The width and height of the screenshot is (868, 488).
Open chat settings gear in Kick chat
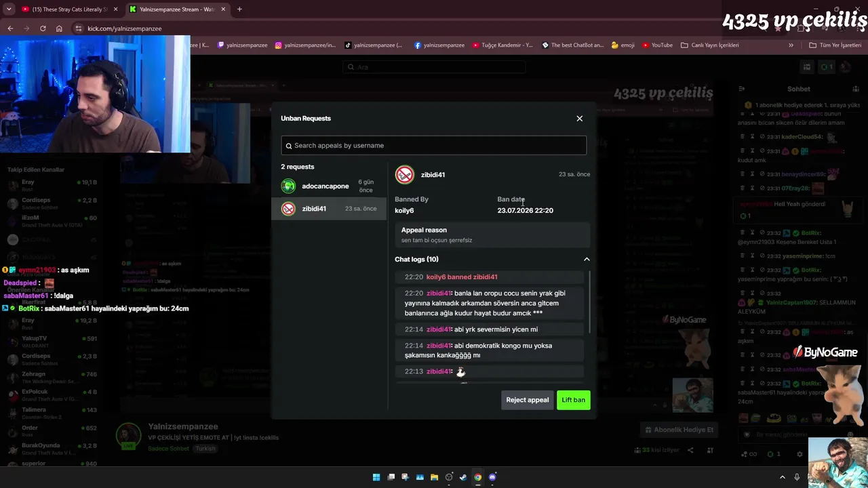pos(800,454)
